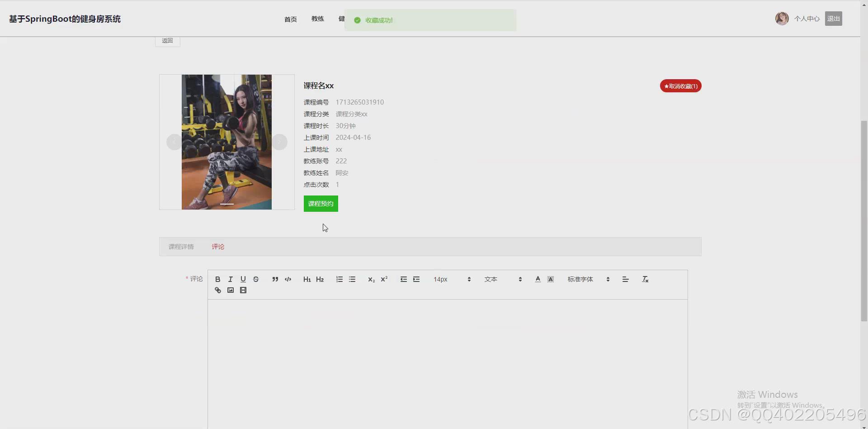868x429 pixels.
Task: Toggle superscript formatting in the editor
Action: tap(384, 279)
